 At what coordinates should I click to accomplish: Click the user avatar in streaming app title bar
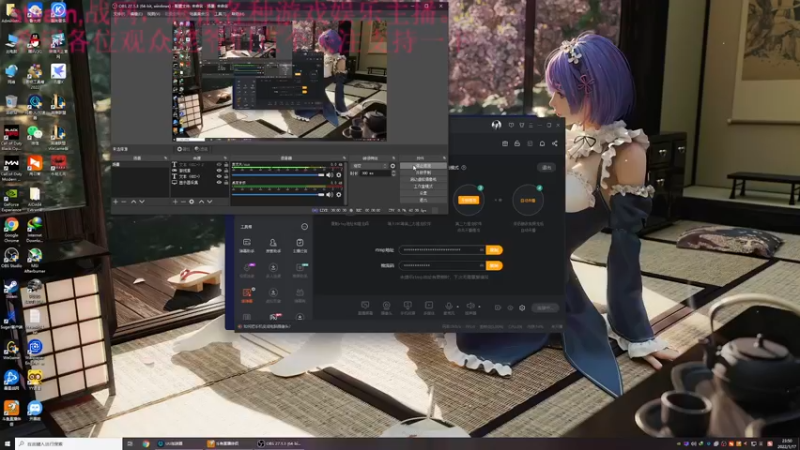[x=496, y=125]
